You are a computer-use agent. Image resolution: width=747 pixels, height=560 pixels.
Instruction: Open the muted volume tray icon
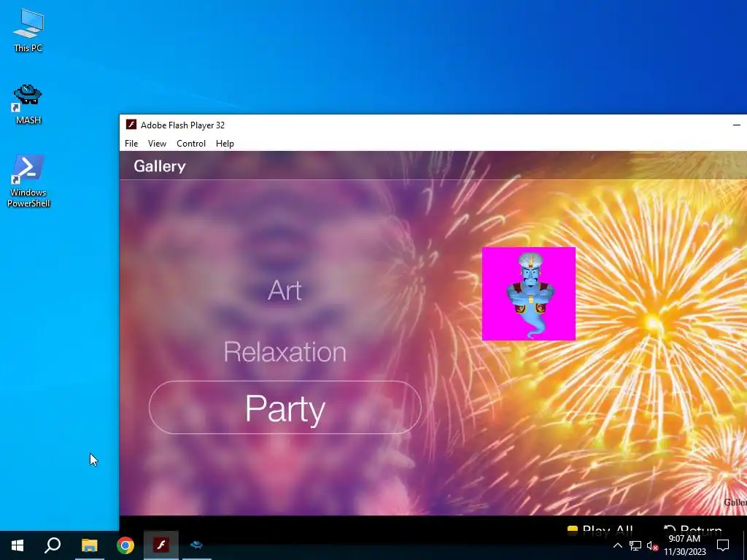pyautogui.click(x=652, y=545)
